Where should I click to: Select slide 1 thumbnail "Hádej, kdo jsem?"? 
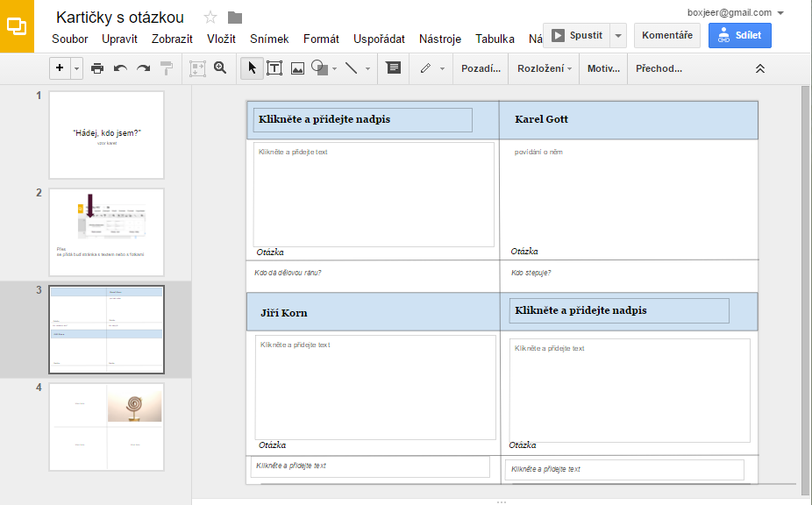click(107, 135)
